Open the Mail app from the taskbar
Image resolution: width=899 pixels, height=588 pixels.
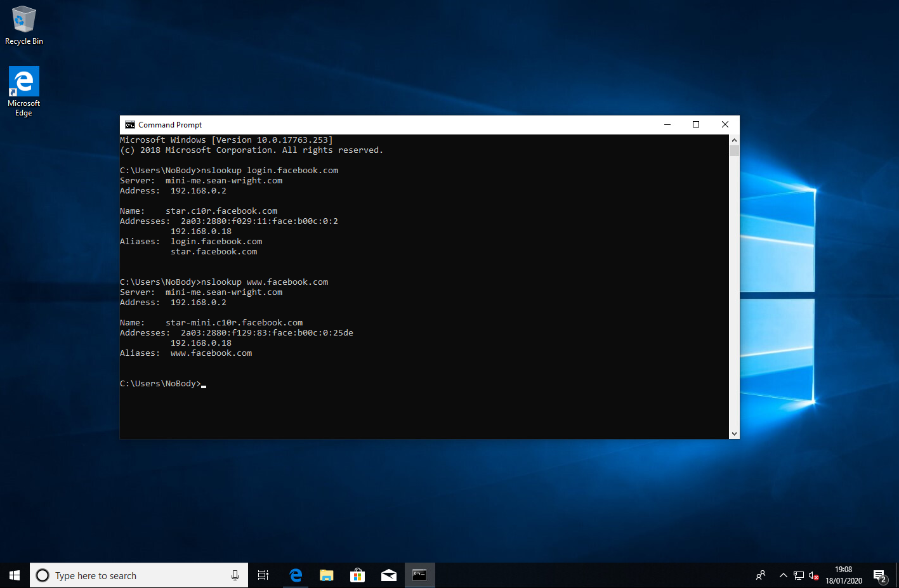(x=389, y=575)
